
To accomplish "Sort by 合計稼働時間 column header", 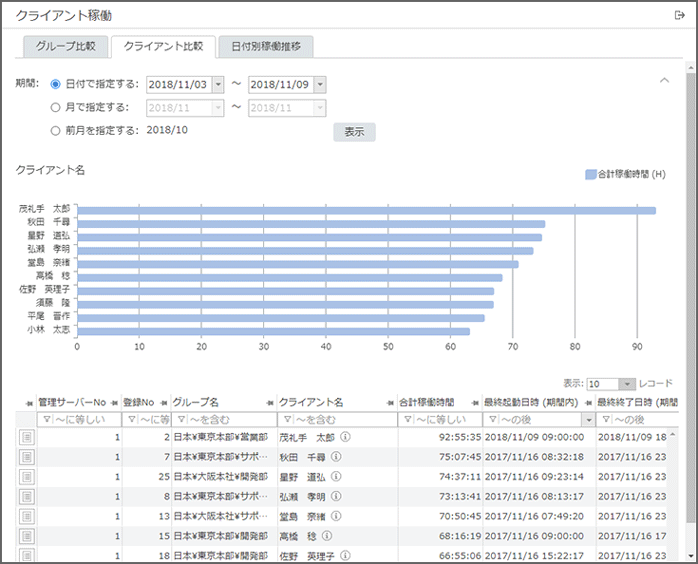I will pyautogui.click(x=426, y=403).
